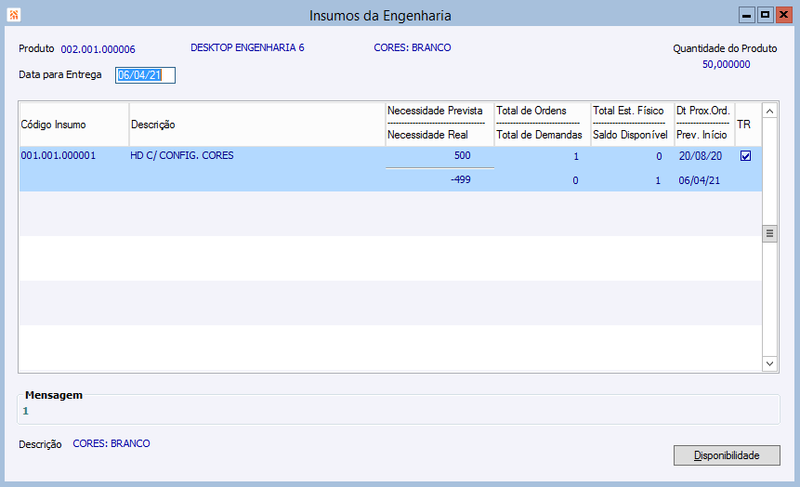Click the 50,000000 product quantity value
Screen dimensions: 800x487
coord(726,64)
